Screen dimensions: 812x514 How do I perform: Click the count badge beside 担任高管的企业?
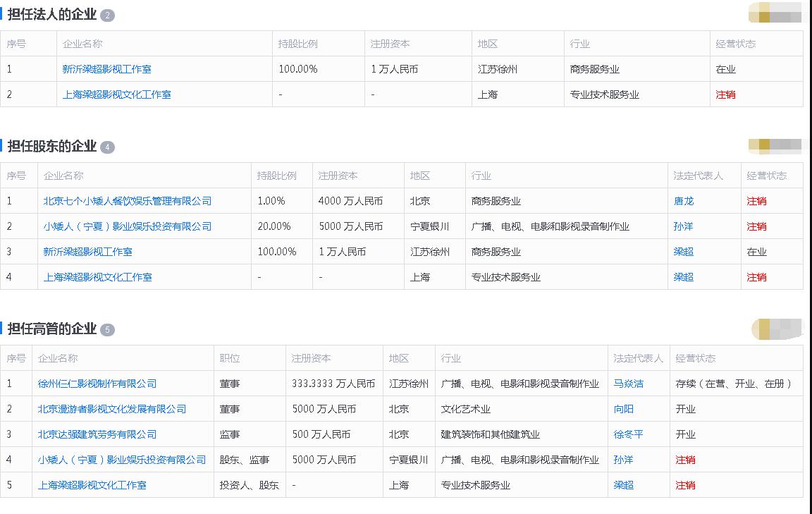pos(107,330)
